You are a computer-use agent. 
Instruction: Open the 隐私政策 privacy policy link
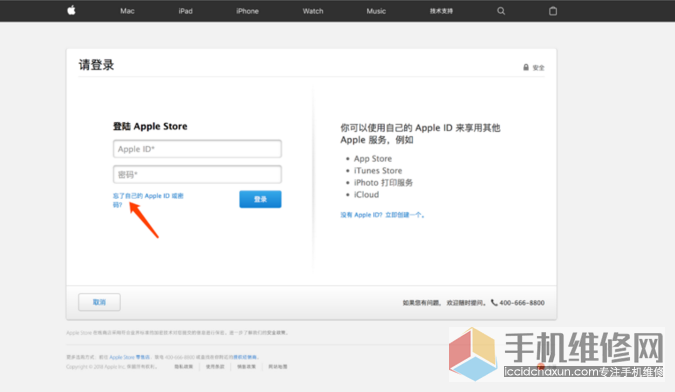184,367
